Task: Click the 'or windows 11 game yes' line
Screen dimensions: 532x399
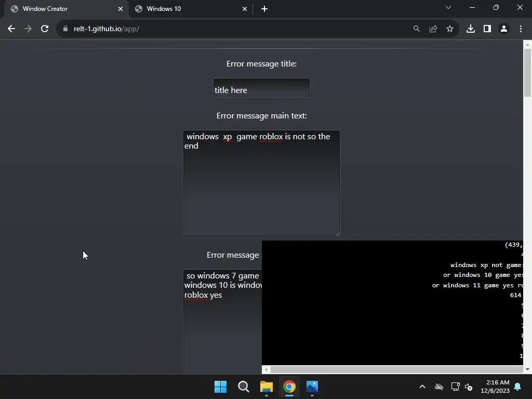Action: tap(477, 285)
